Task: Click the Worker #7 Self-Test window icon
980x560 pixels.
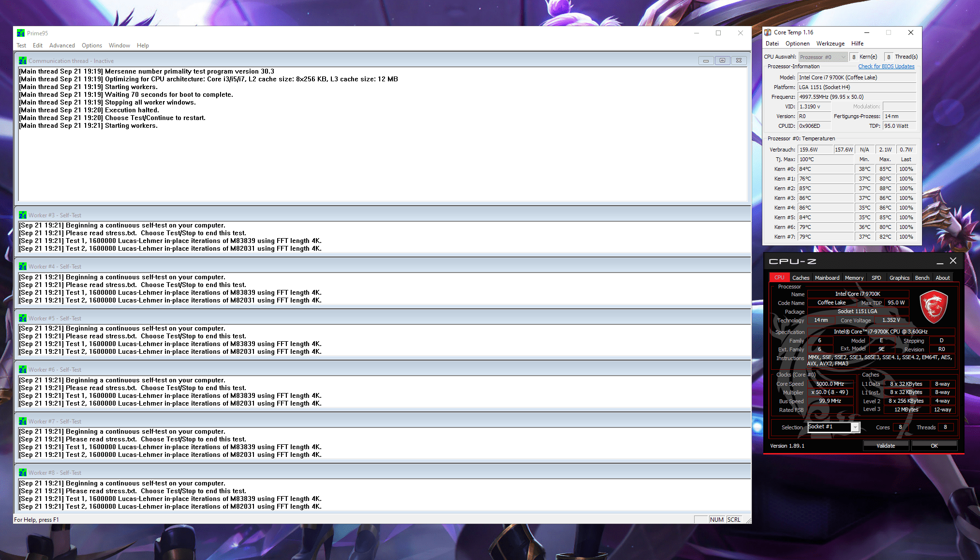Action: [23, 422]
